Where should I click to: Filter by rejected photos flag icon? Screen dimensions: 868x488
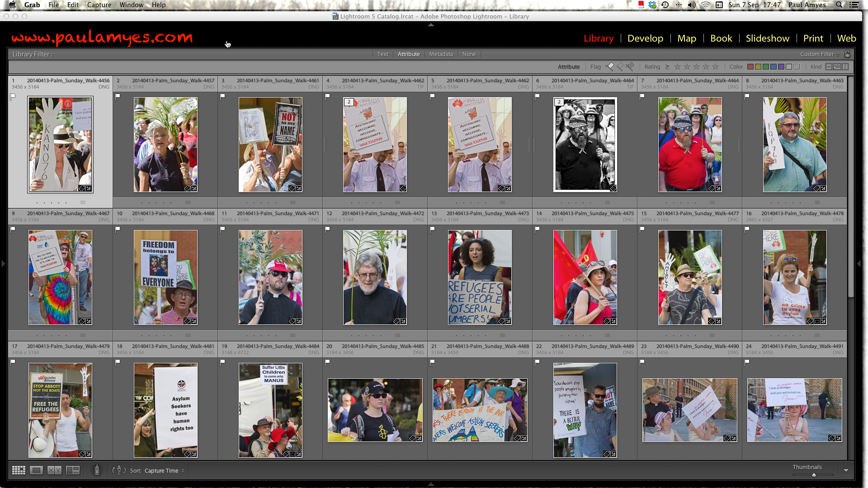tap(630, 66)
